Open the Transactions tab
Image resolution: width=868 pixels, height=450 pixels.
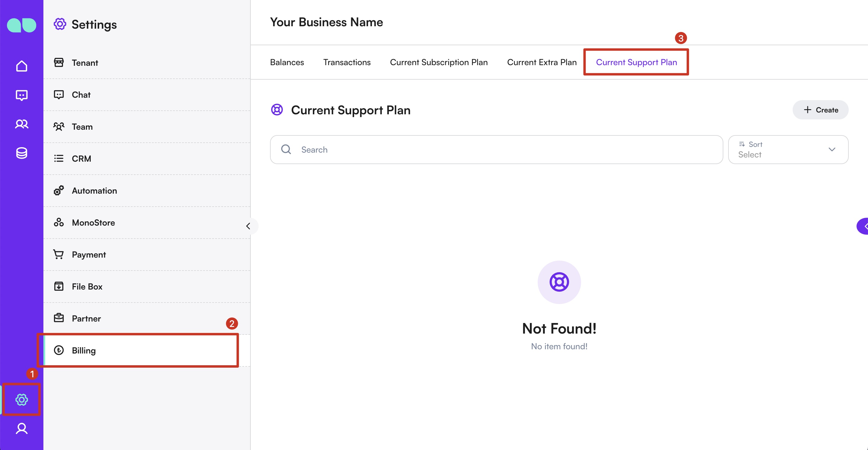(x=347, y=62)
